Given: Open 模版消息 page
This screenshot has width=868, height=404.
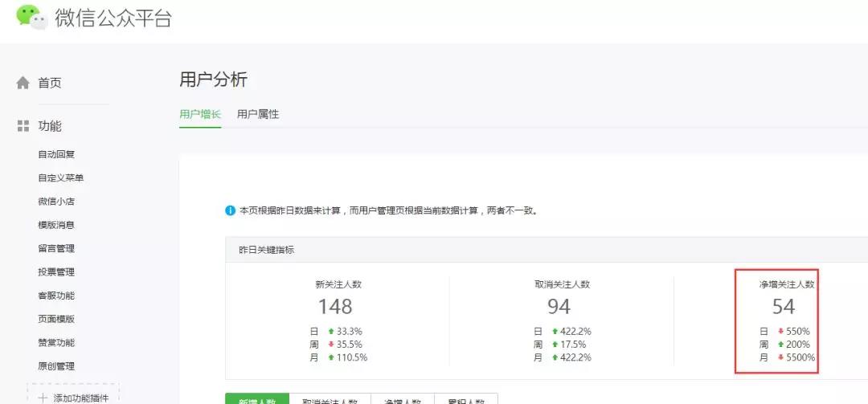Looking at the screenshot, I should pos(56,225).
